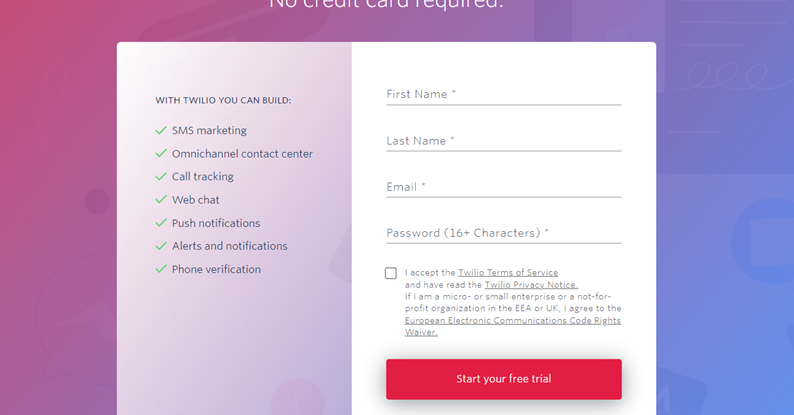Tick the accept Terms of Service checkbox
794x415 pixels.
point(390,273)
